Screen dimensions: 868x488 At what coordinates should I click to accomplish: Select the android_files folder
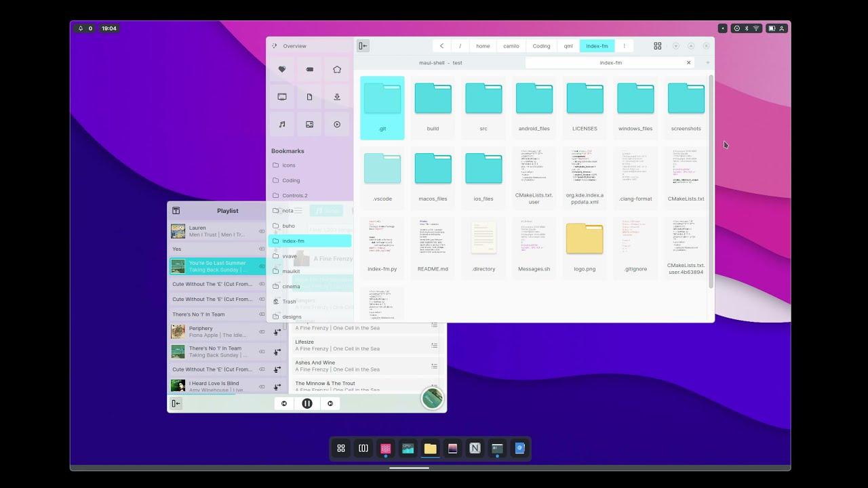(x=534, y=108)
